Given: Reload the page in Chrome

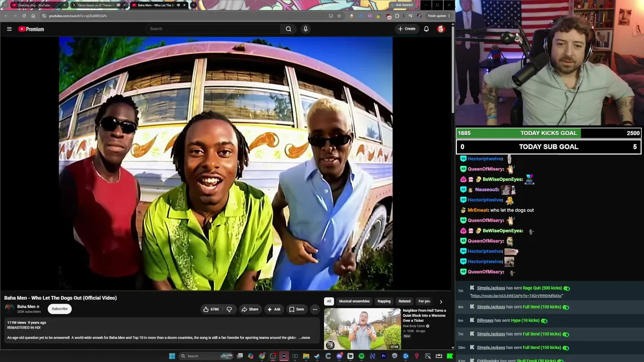Looking at the screenshot, I should 24,16.
